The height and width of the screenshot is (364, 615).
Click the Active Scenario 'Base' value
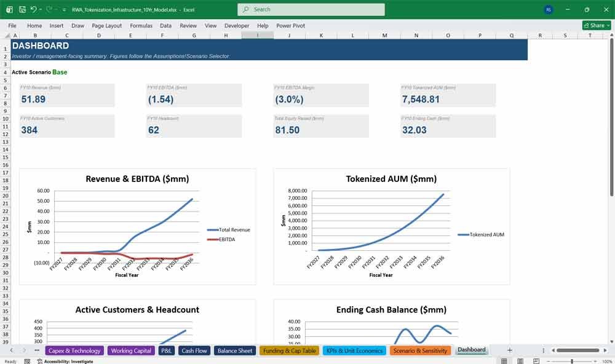[60, 72]
